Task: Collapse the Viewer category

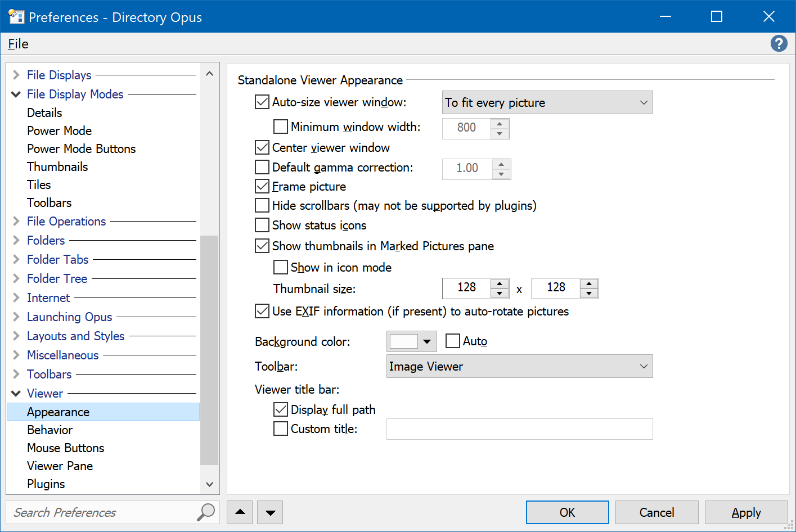Action: (x=16, y=393)
